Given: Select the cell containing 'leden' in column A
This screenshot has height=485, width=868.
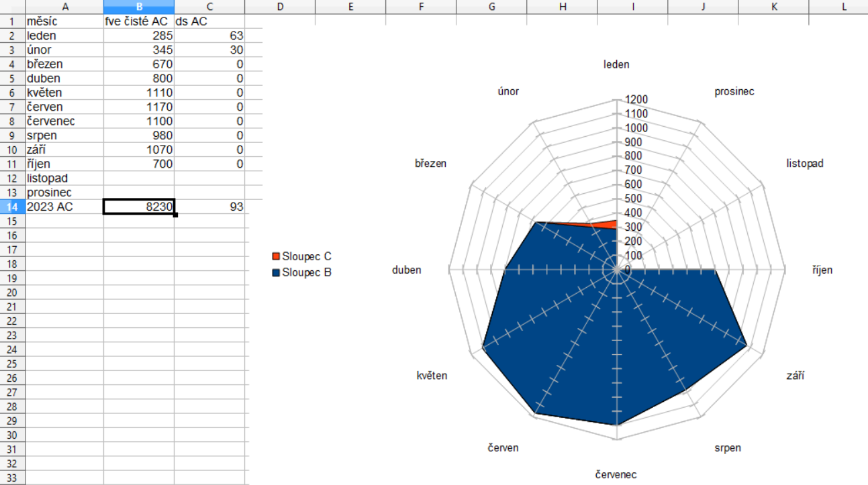Looking at the screenshot, I should pyautogui.click(x=64, y=36).
